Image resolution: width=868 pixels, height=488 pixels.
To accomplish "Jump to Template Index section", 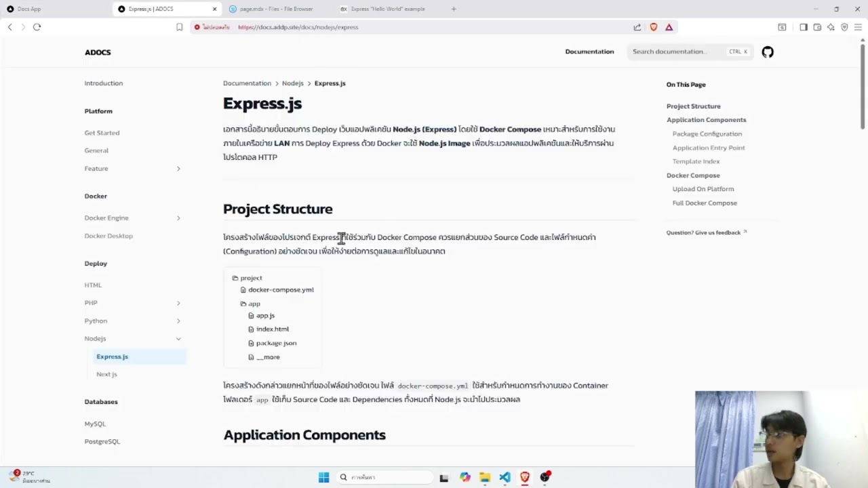I will point(696,161).
